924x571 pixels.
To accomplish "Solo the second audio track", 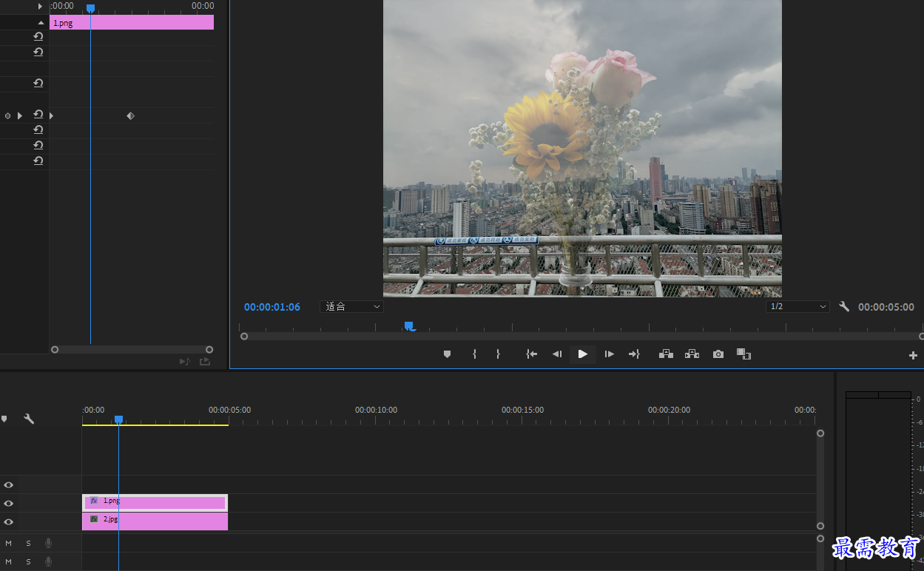I will 29,562.
